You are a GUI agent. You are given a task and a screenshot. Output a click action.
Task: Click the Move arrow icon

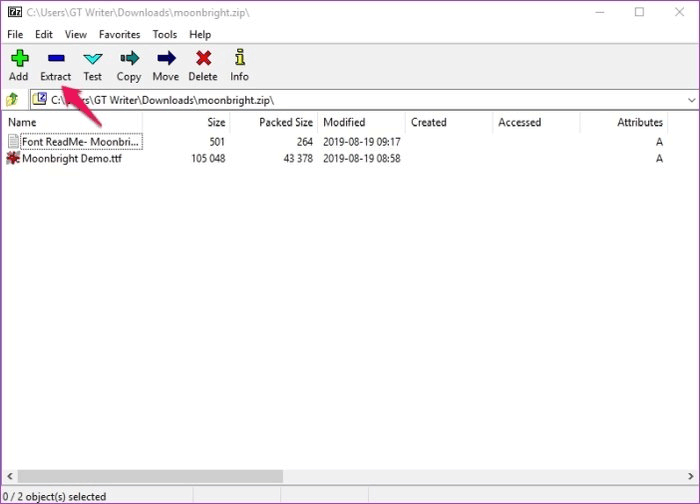coord(166,59)
